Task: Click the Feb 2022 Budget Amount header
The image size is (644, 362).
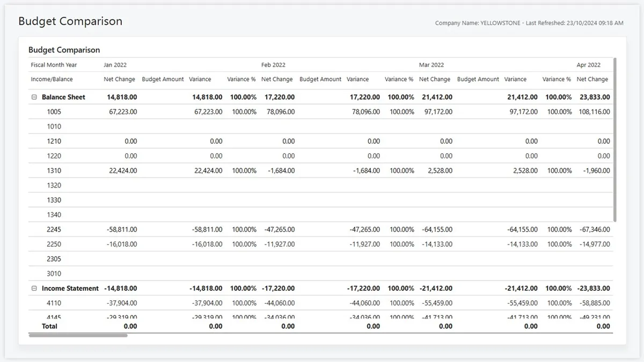Action: (x=320, y=79)
